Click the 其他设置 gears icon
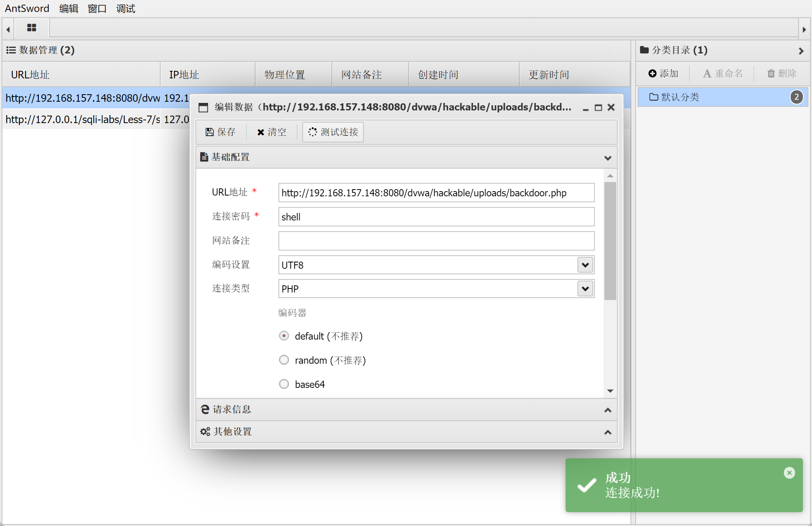The image size is (812, 526). [x=205, y=432]
